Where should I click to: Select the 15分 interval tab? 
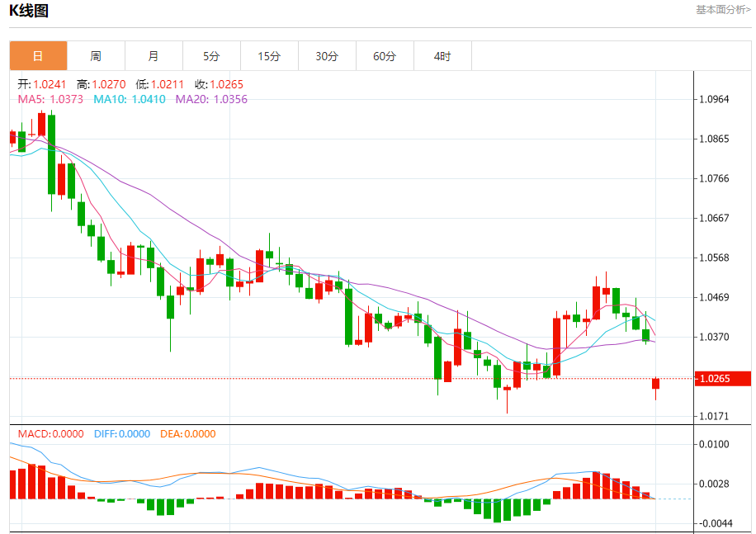tap(269, 56)
